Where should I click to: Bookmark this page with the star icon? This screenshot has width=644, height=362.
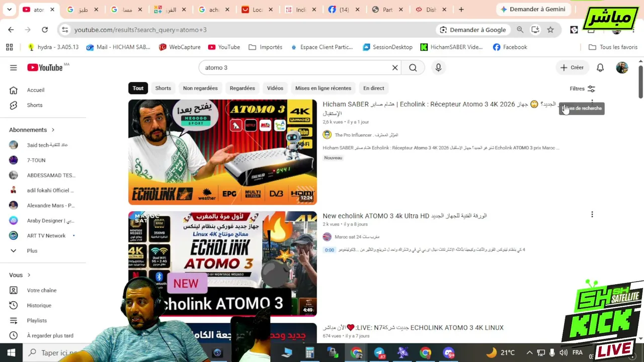click(550, 30)
